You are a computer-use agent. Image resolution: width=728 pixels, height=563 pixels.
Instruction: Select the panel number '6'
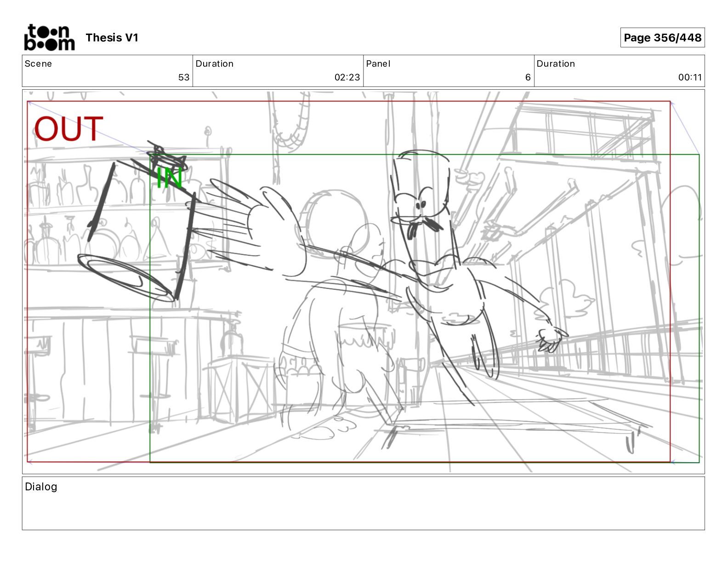[x=528, y=77]
